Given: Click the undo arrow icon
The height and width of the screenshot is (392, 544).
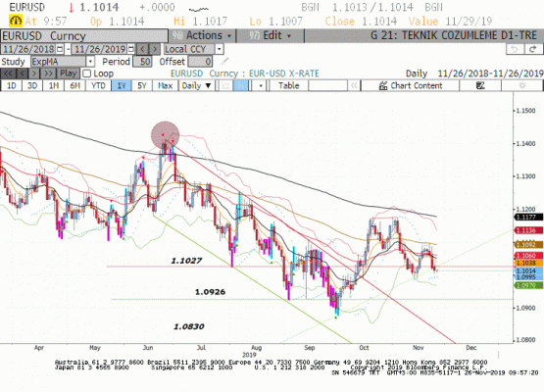Looking at the screenshot, I should click(x=515, y=49).
